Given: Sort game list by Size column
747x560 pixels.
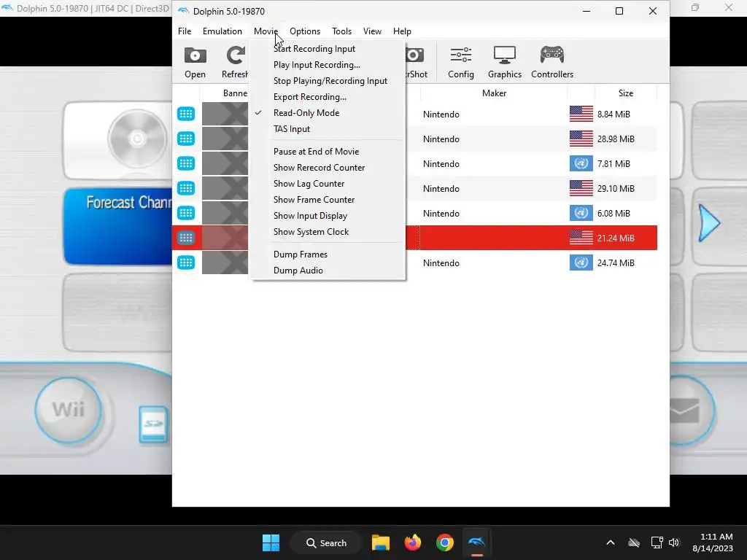Looking at the screenshot, I should [626, 93].
